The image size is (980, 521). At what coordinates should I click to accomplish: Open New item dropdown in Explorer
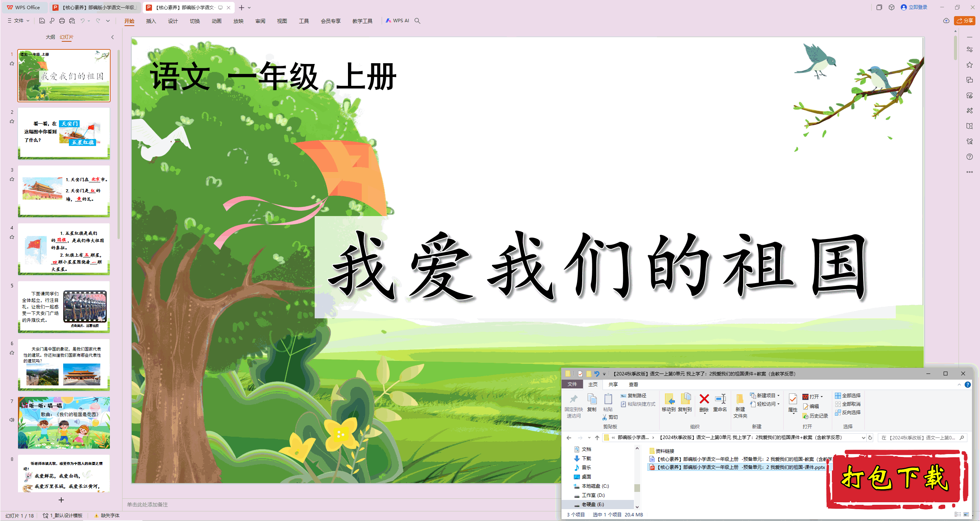click(x=765, y=395)
